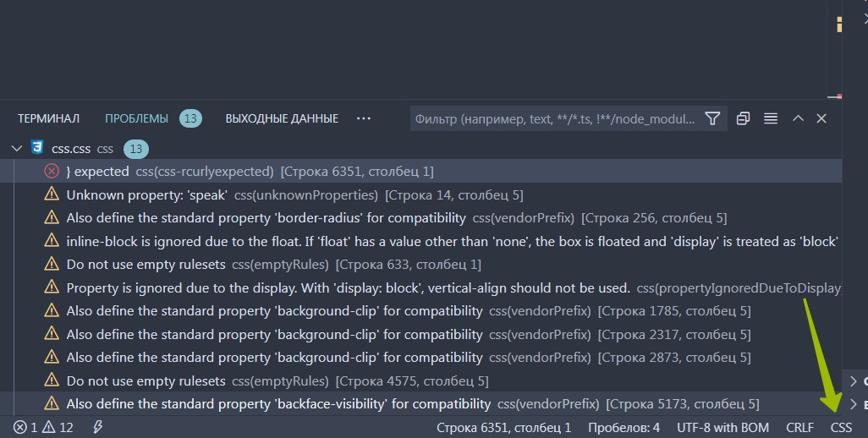Switch problems view to table icon
The height and width of the screenshot is (438, 868).
pyautogui.click(x=771, y=118)
